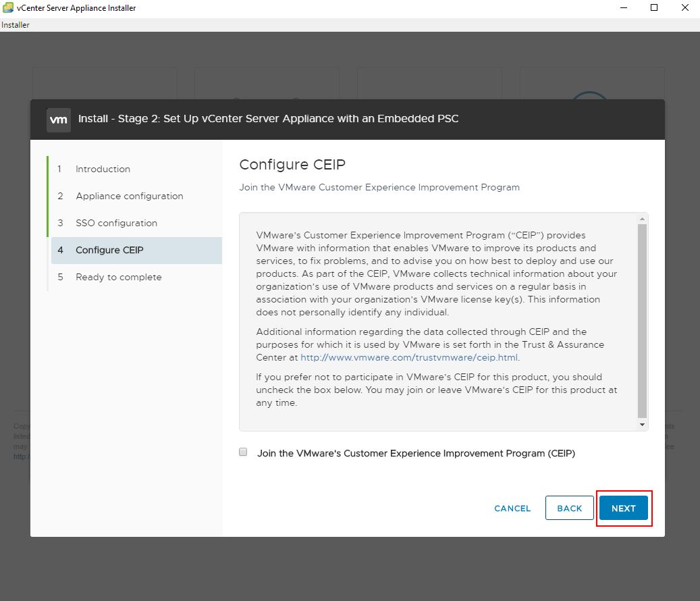Open the trustvmware ceip.html link
This screenshot has height=601, width=700.
(409, 358)
